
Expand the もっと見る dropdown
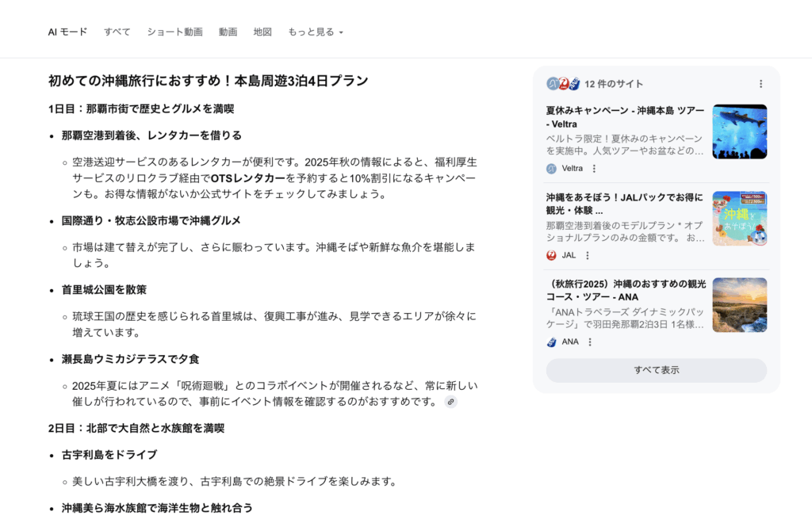coord(316,32)
